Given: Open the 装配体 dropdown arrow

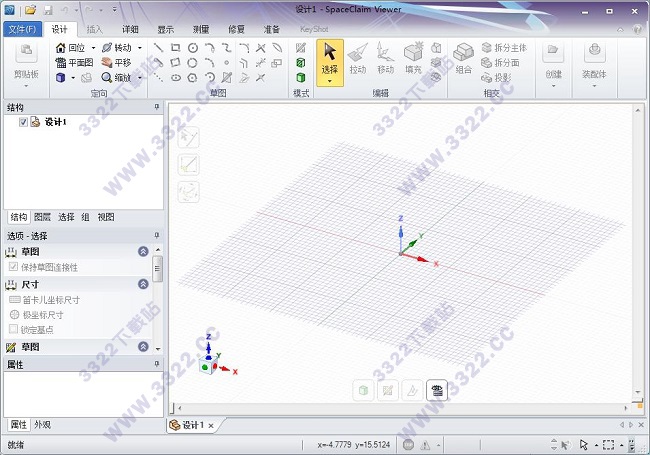Looking at the screenshot, I should (594, 86).
